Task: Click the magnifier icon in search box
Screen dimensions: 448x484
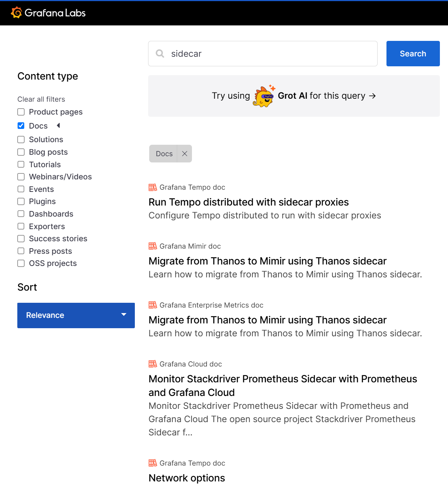Action: pos(160,54)
